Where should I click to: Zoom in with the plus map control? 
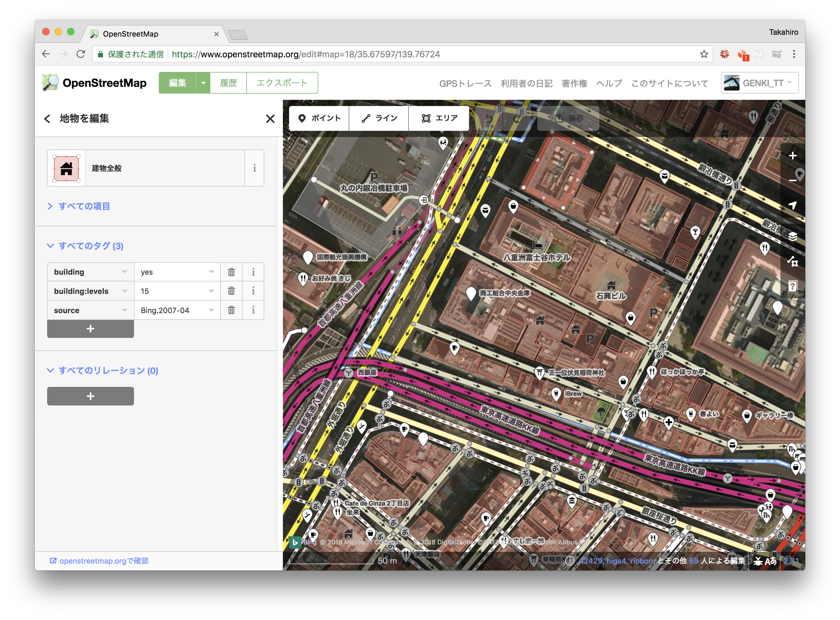(x=793, y=155)
